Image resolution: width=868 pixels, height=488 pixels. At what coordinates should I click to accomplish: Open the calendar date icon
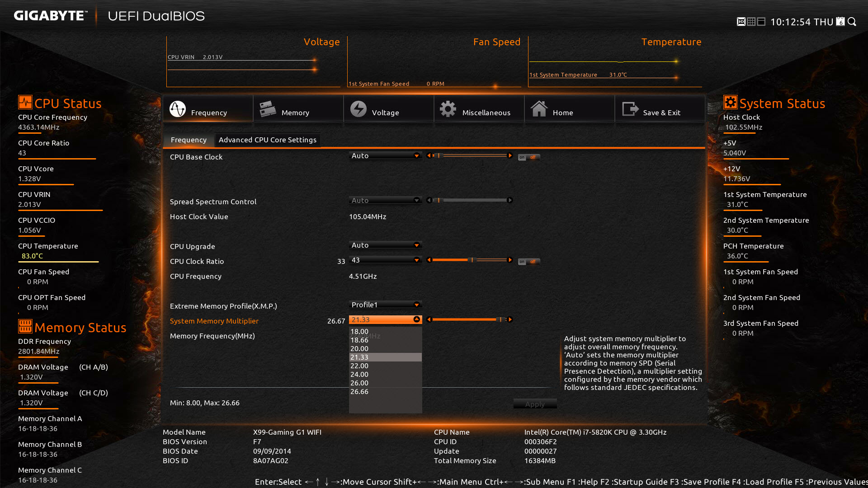tap(840, 22)
